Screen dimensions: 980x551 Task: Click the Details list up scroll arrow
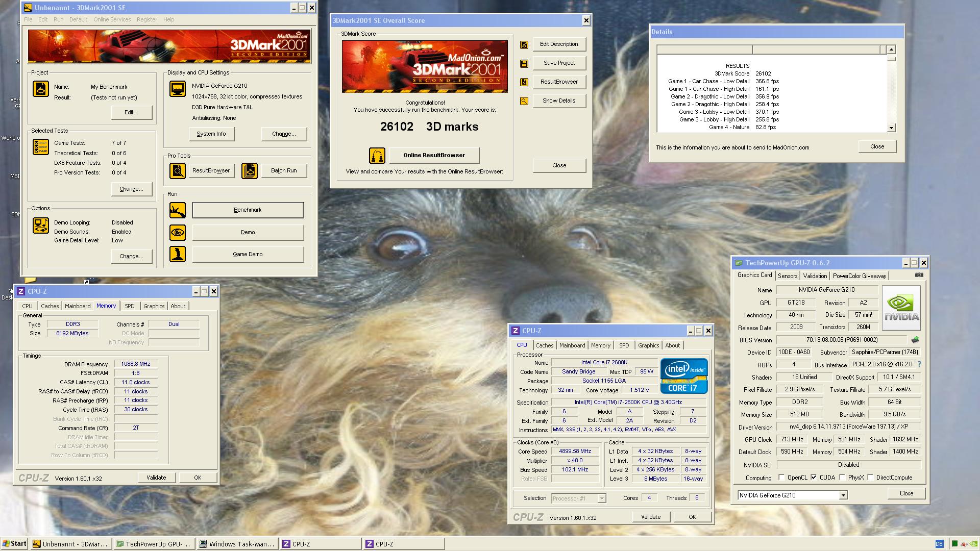point(891,50)
